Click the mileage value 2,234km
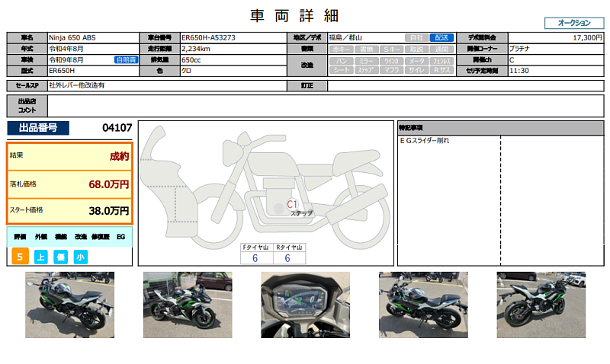The height and width of the screenshot is (364, 610). point(196,49)
